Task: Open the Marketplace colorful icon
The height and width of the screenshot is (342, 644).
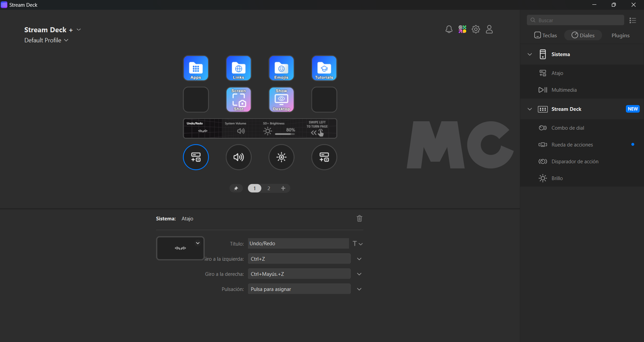Action: point(462,30)
